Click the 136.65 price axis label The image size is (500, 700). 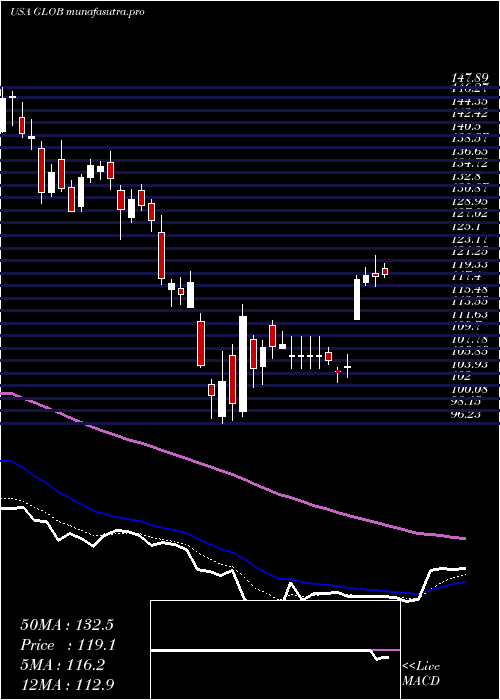pos(469,151)
